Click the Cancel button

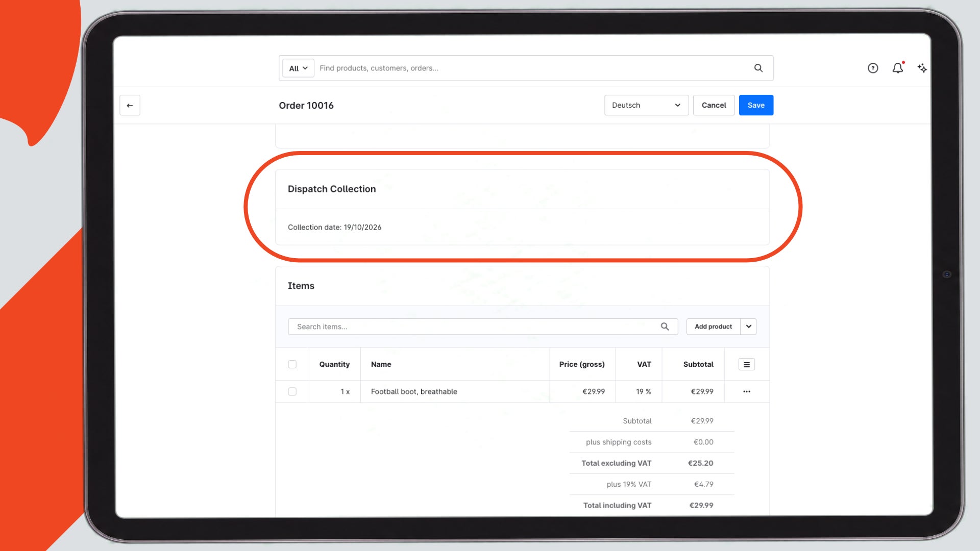click(714, 105)
